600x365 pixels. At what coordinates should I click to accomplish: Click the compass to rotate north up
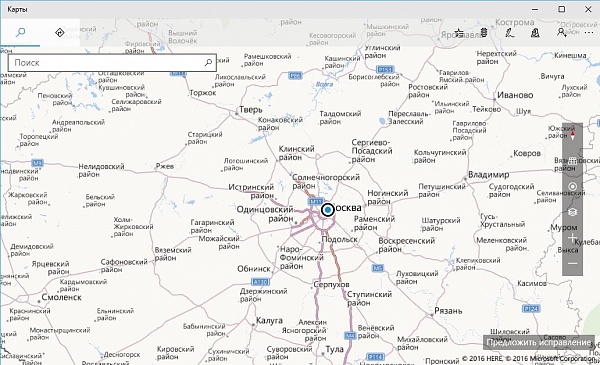point(572,135)
